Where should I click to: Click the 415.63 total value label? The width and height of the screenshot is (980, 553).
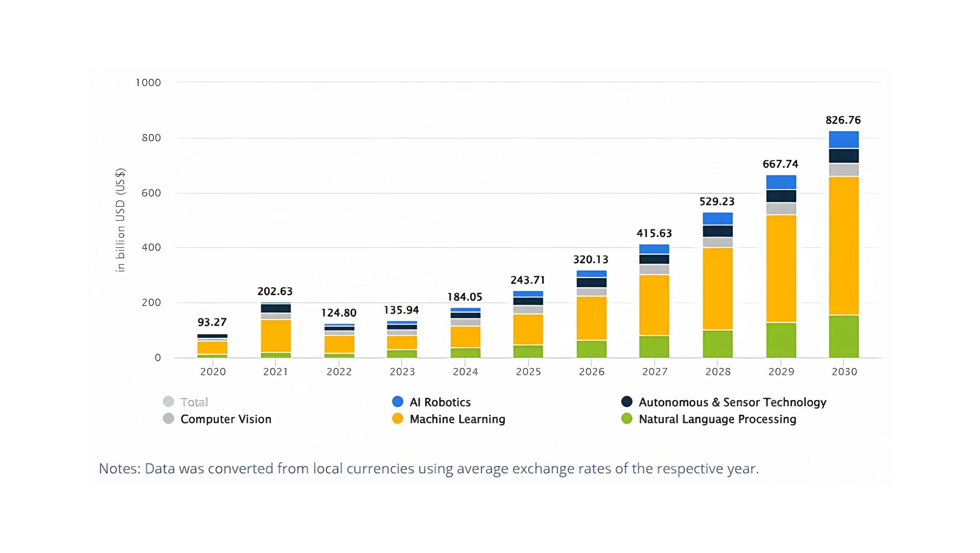(654, 234)
